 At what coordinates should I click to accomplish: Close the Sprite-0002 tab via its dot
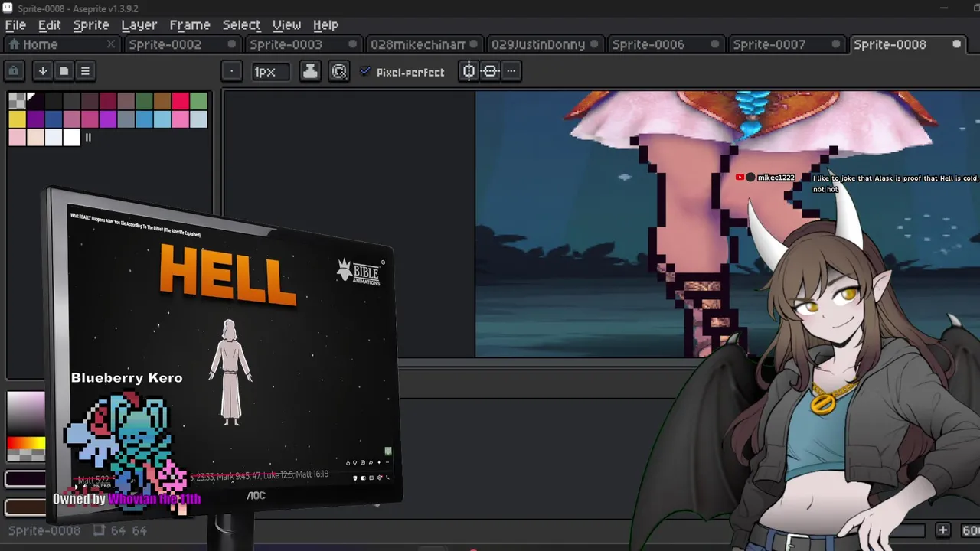[232, 44]
